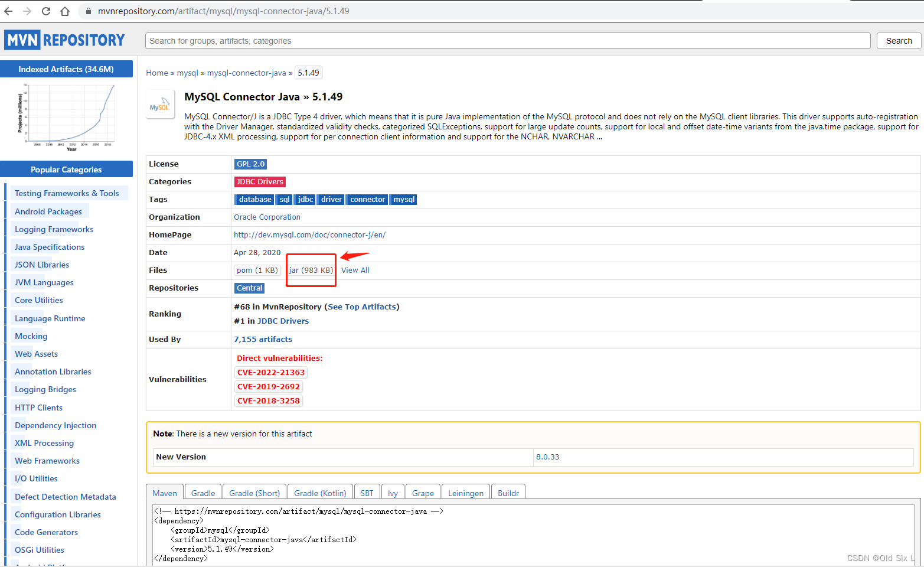Open Web Assets category

(x=36, y=354)
